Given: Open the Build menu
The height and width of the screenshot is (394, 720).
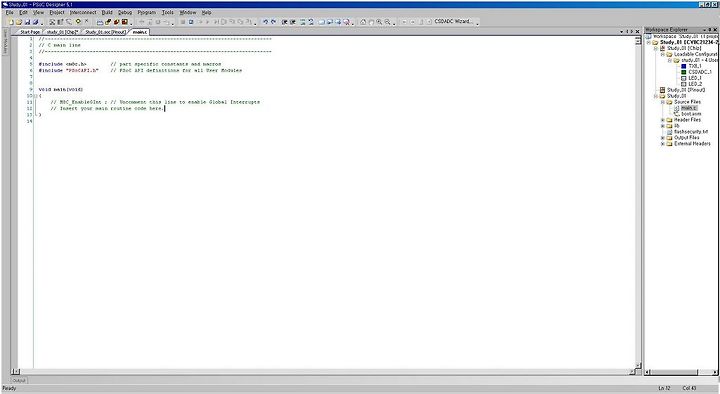Looking at the screenshot, I should pyautogui.click(x=107, y=12).
